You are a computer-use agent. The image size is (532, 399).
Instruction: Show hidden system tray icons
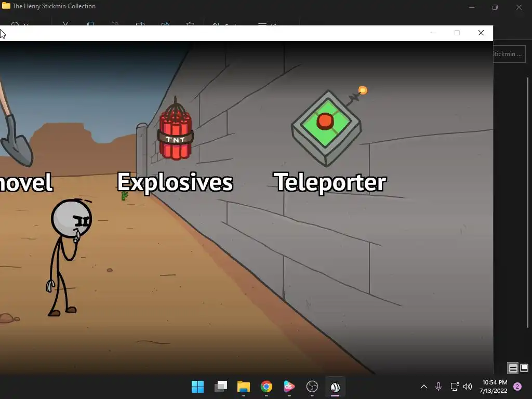(424, 387)
